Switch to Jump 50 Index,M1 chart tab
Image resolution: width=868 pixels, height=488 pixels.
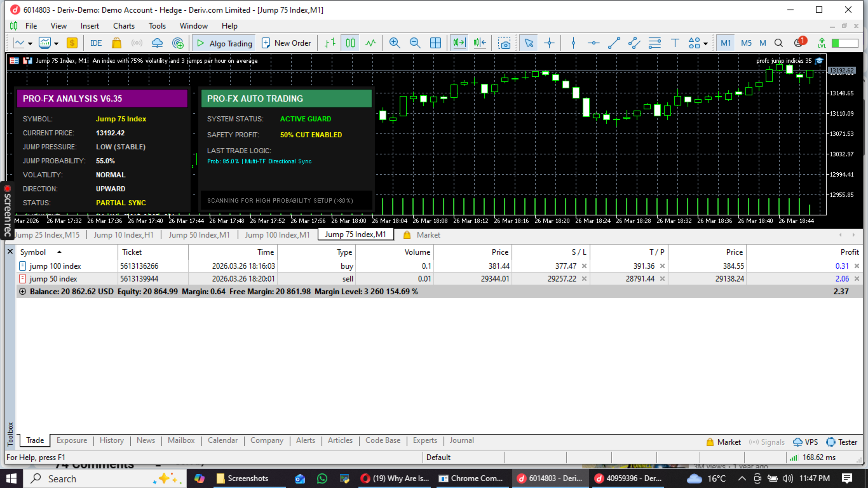[199, 235]
